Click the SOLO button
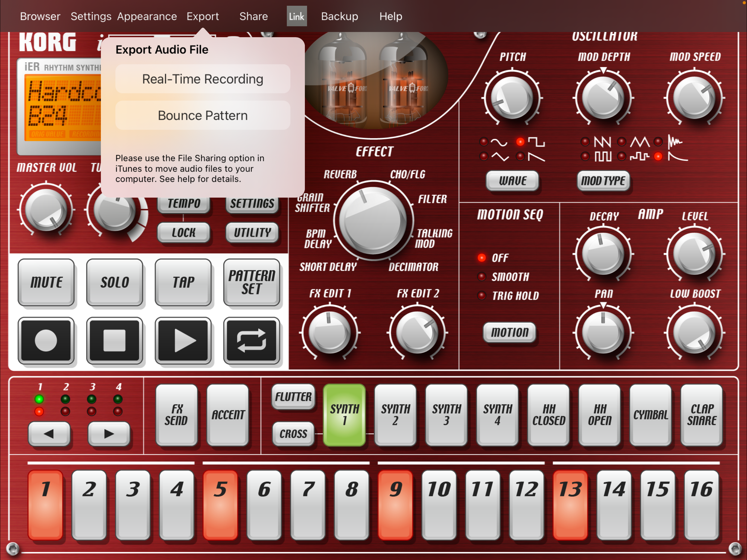 [115, 282]
